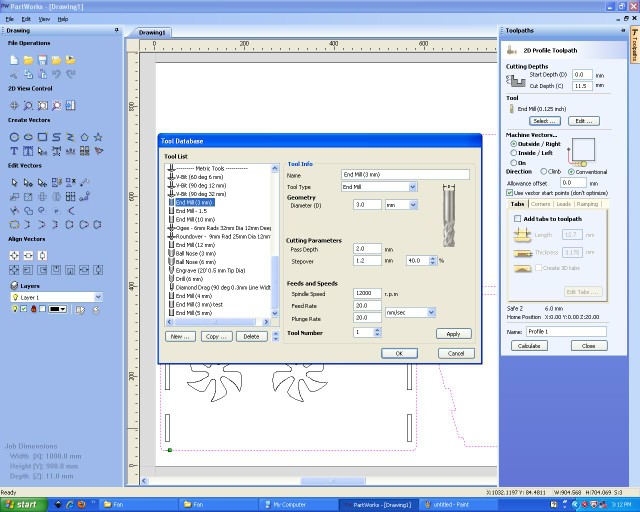This screenshot has width=640, height=512.
Task: Select the Text tool T icon
Action: pyautogui.click(x=14, y=151)
